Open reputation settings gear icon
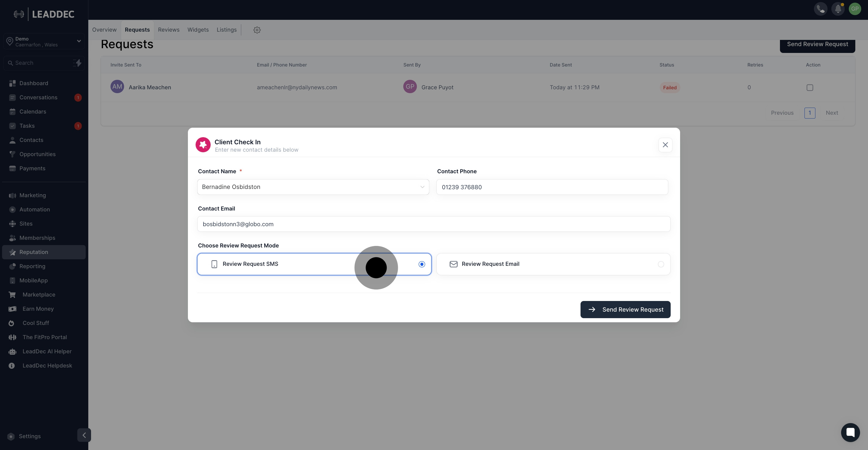Screen dimensions: 868x450 point(257,30)
